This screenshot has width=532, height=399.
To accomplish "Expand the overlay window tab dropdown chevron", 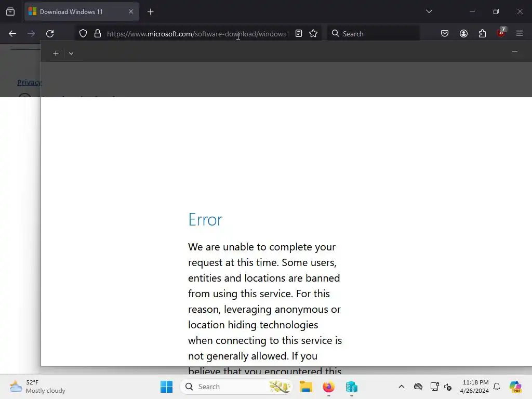I will [x=71, y=54].
